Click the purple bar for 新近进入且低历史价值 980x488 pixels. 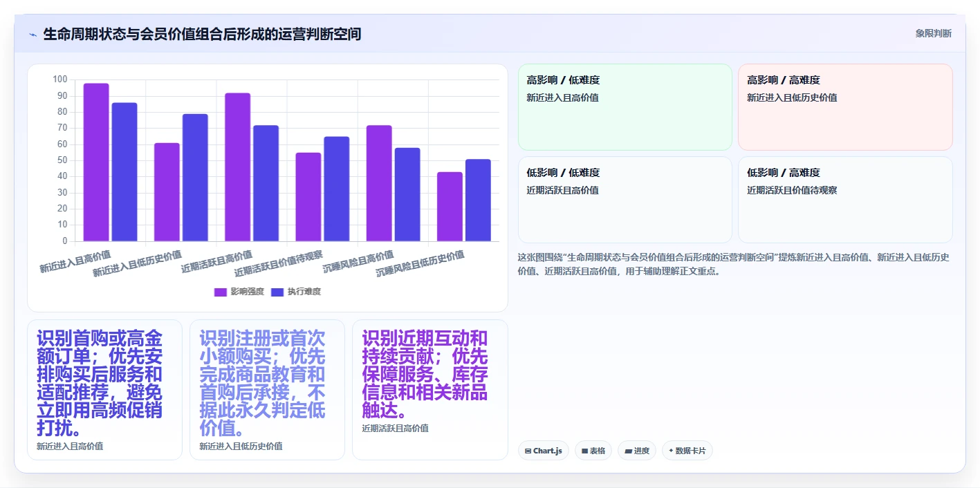(x=167, y=192)
